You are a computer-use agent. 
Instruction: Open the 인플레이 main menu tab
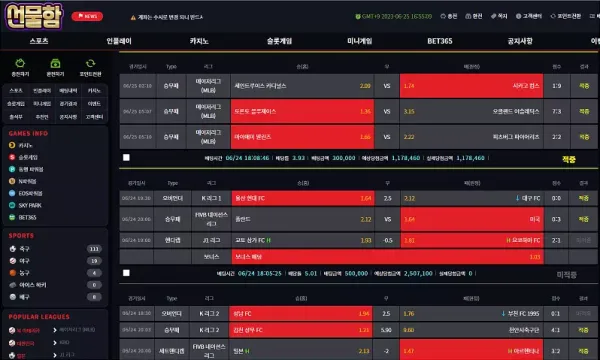click(x=119, y=41)
